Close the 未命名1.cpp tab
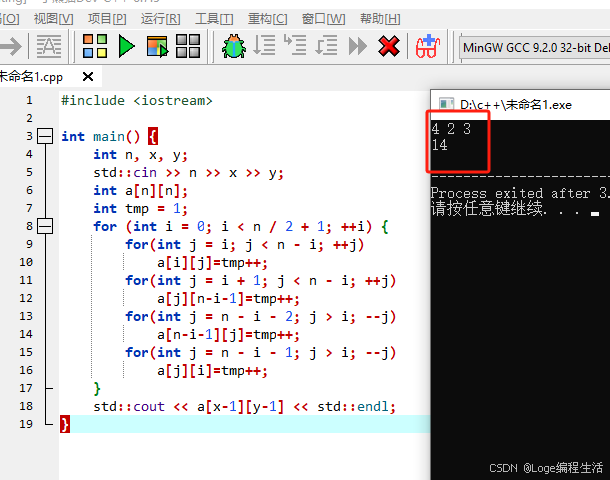Viewport: 610px width, 480px height. [88, 77]
